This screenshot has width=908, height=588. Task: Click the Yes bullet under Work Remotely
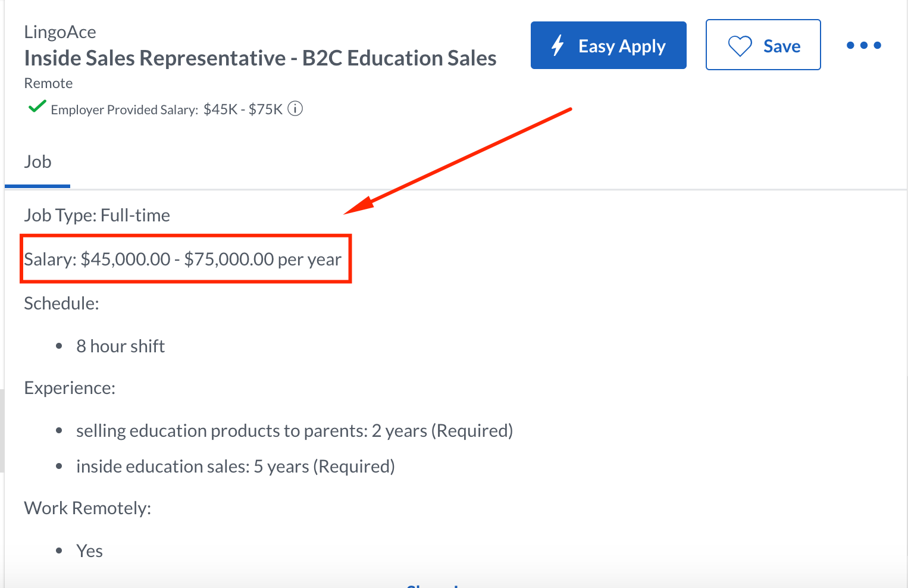(89, 551)
